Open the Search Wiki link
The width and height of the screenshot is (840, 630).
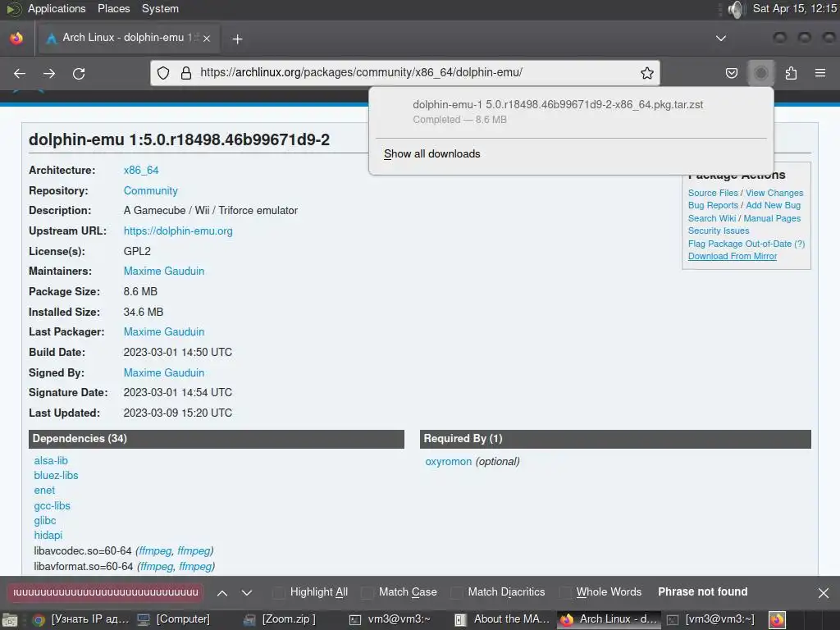click(712, 218)
